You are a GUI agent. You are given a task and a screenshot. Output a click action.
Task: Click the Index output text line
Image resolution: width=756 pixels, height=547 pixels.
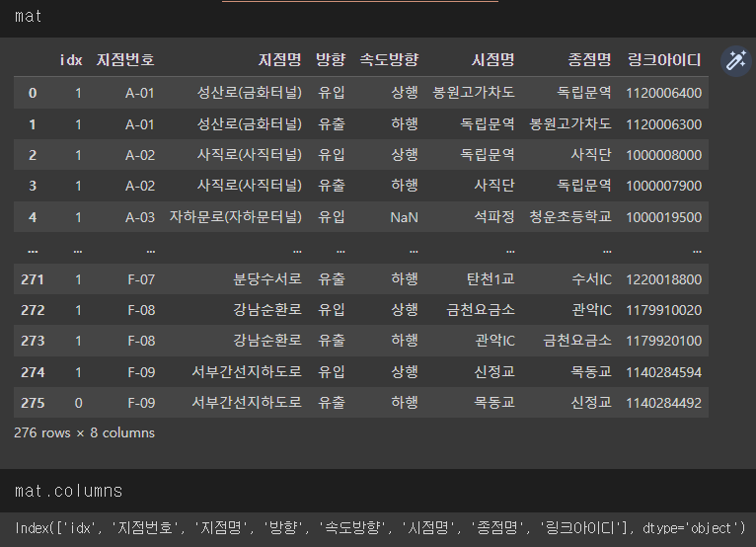coord(380,528)
